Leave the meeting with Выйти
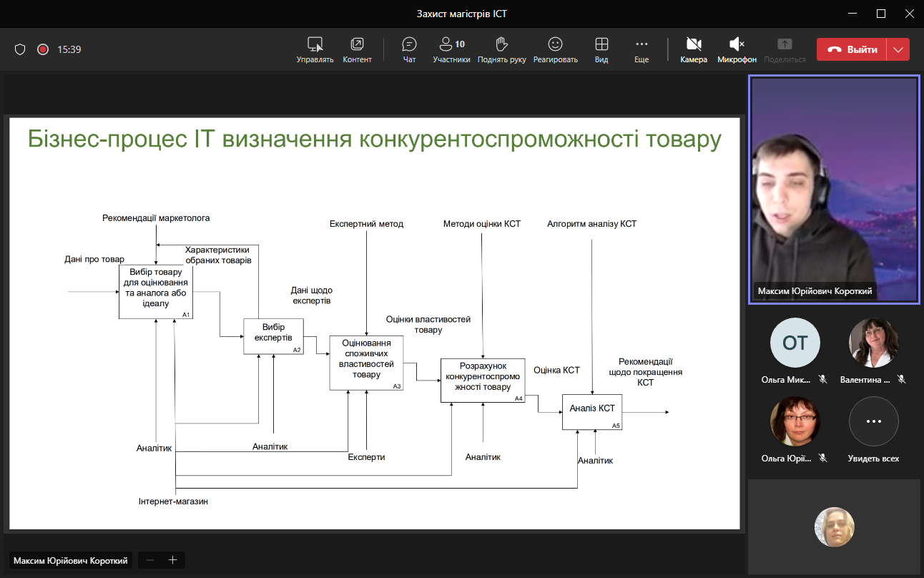Screen dimensions: 924x578 click(852, 49)
